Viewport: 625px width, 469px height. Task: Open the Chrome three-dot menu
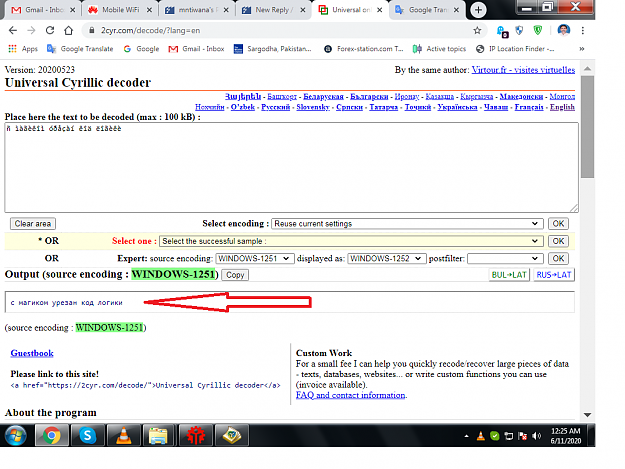pos(583,30)
